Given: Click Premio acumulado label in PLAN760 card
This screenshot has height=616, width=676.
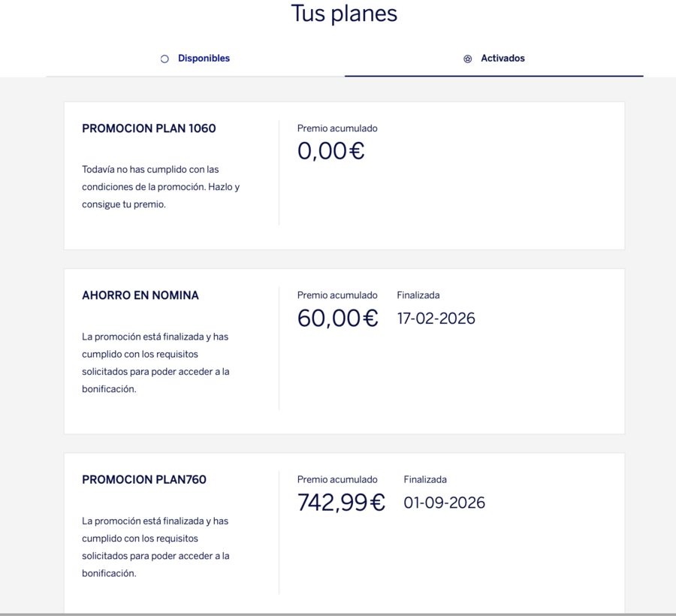Looking at the screenshot, I should 337,480.
